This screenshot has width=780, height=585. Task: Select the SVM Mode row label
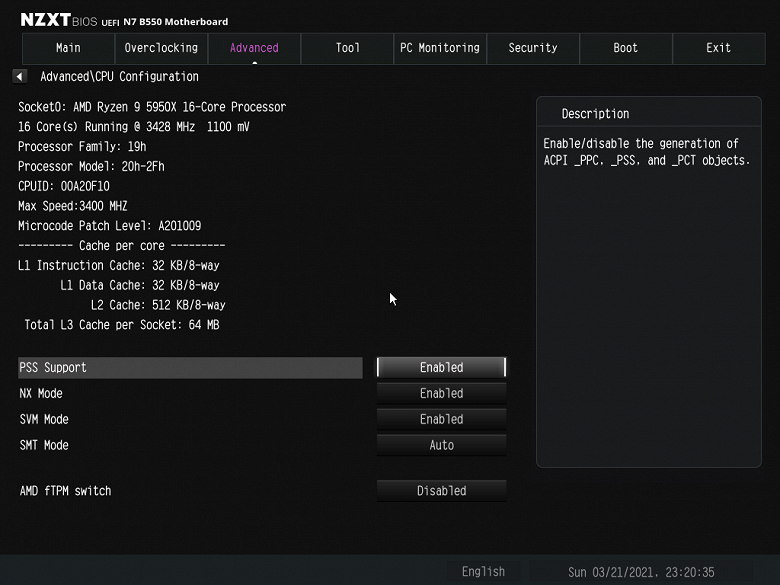[44, 419]
